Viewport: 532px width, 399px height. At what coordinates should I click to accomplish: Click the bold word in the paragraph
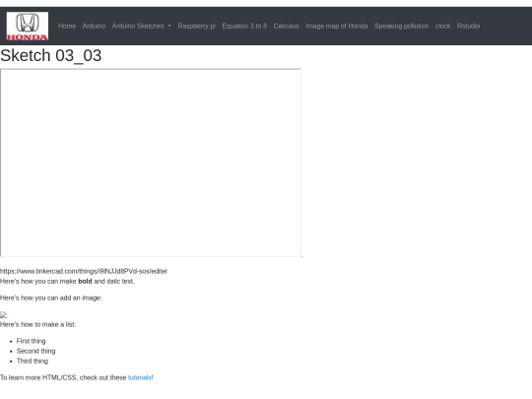pos(85,281)
